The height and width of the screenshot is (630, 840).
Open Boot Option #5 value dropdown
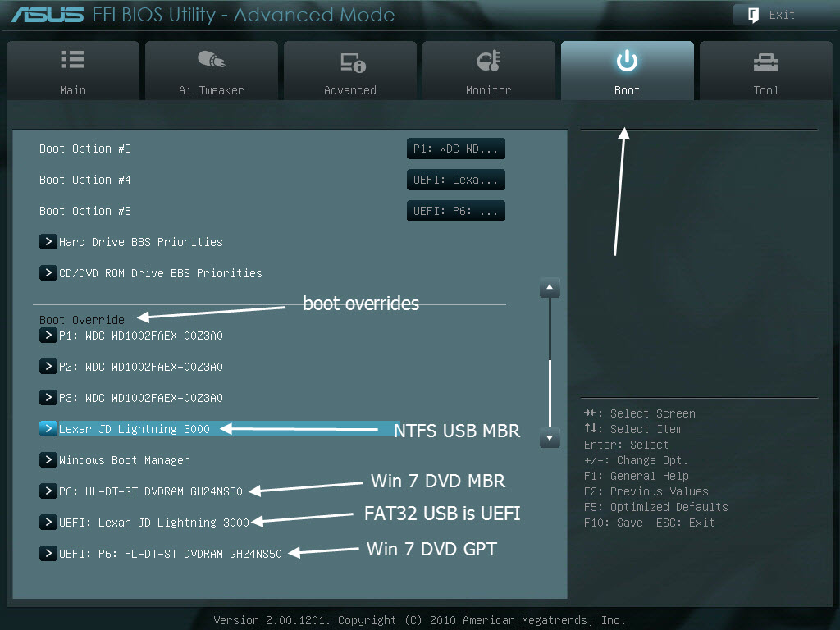coord(456,211)
